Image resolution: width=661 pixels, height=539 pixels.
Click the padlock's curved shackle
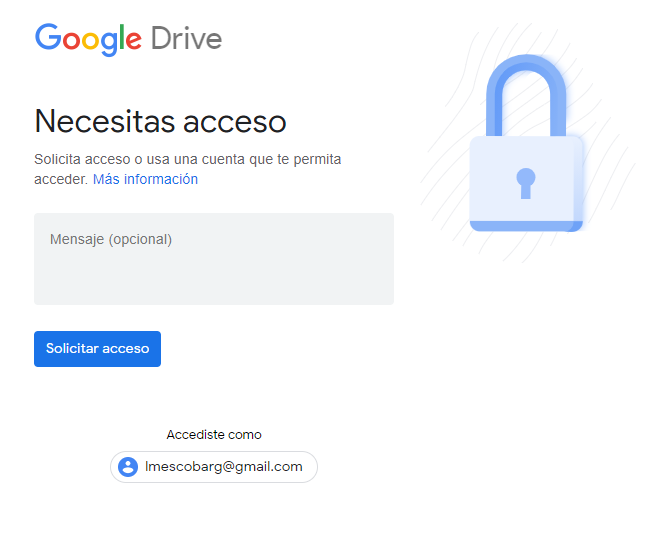pyautogui.click(x=526, y=95)
